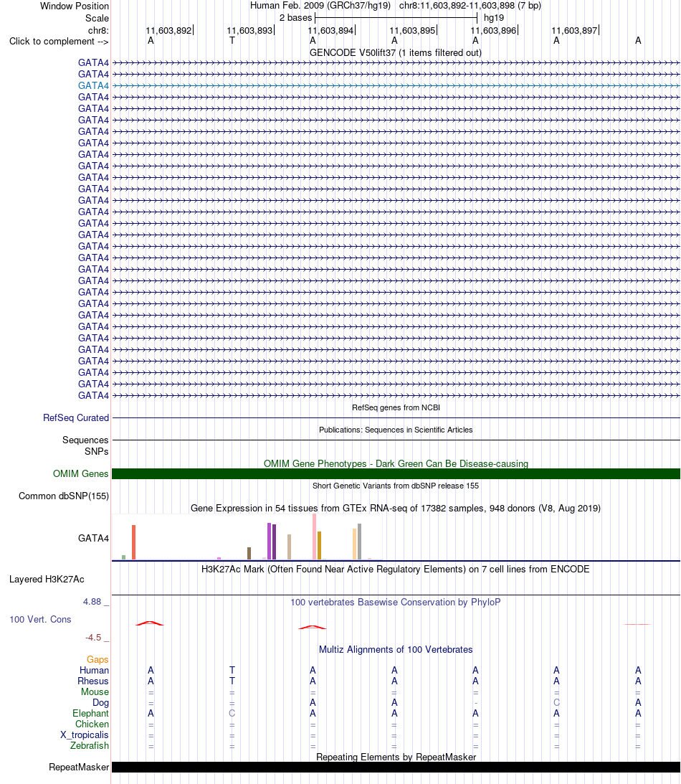The width and height of the screenshot is (681, 784).
Task: Click position marker 11,603,894 on the ruler
Action: pyautogui.click(x=330, y=30)
